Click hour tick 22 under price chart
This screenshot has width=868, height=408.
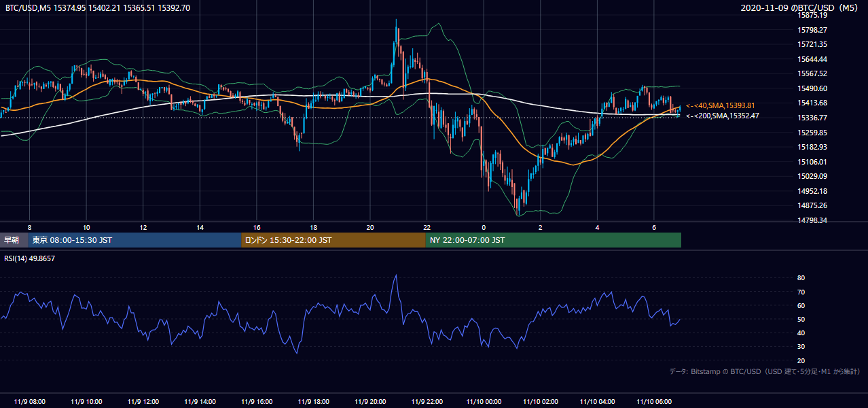427,227
